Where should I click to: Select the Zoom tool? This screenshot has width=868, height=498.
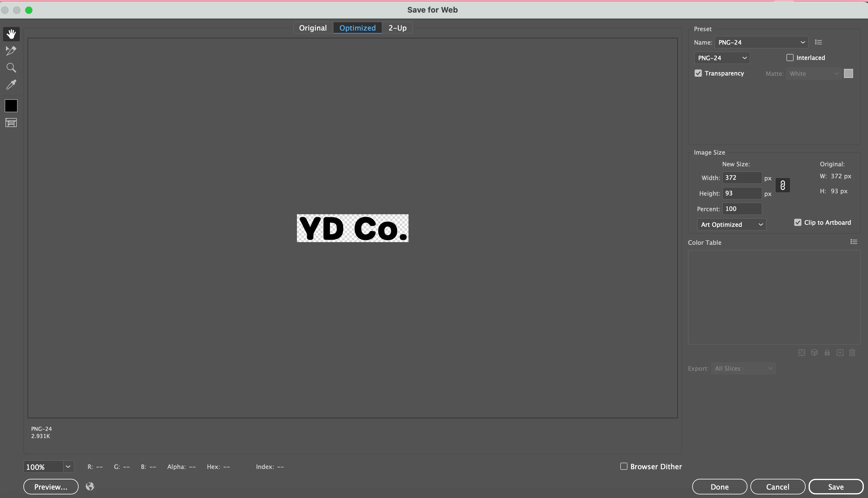pos(11,68)
